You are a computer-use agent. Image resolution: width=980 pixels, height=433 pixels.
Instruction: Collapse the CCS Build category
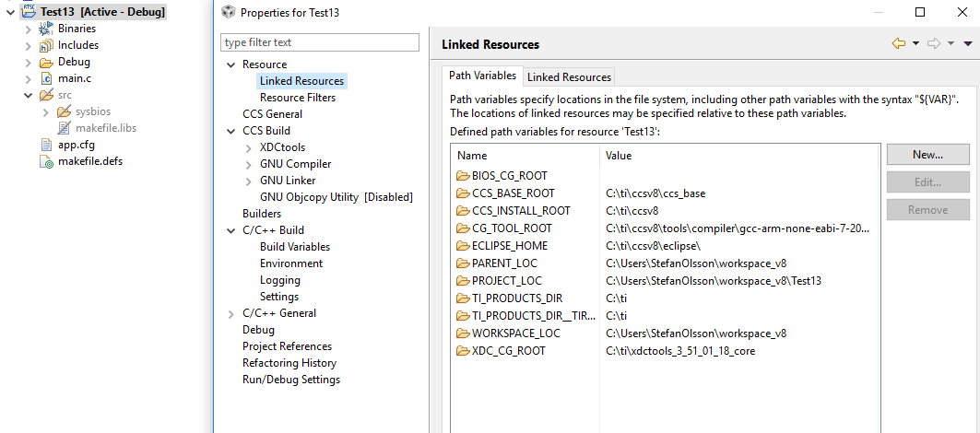pos(231,131)
